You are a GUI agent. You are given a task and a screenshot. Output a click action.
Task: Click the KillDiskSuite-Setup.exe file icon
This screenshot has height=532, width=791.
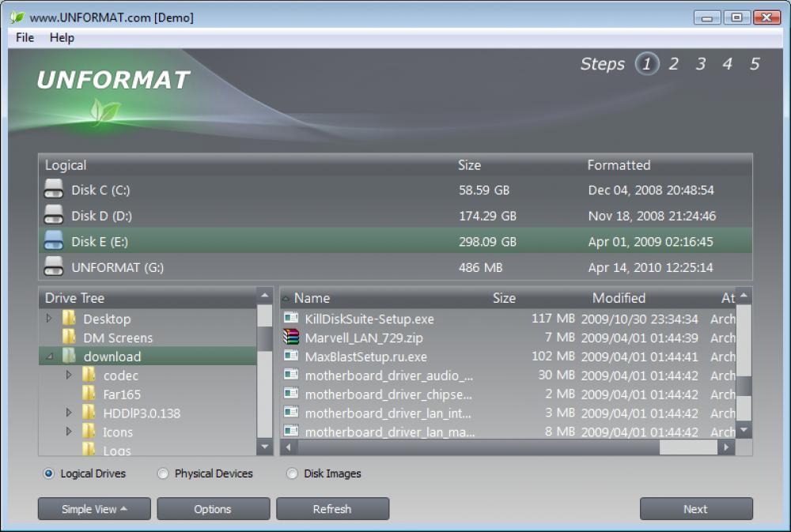click(x=292, y=319)
